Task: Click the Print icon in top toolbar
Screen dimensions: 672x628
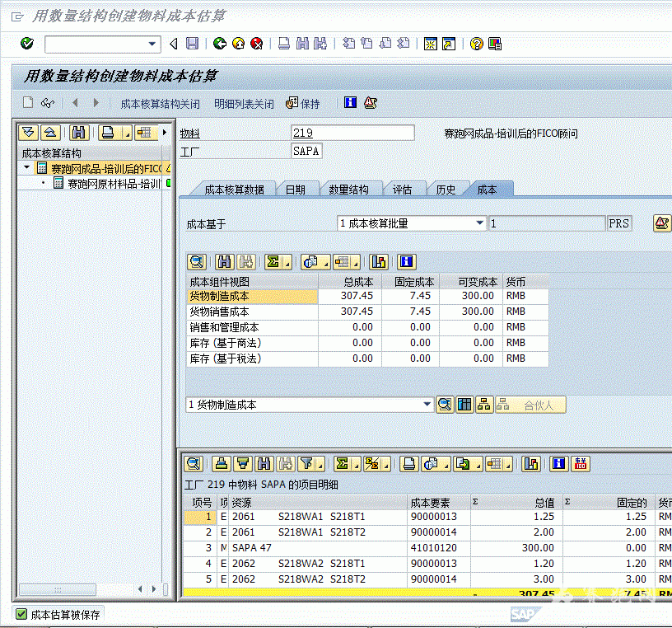Action: point(284,44)
